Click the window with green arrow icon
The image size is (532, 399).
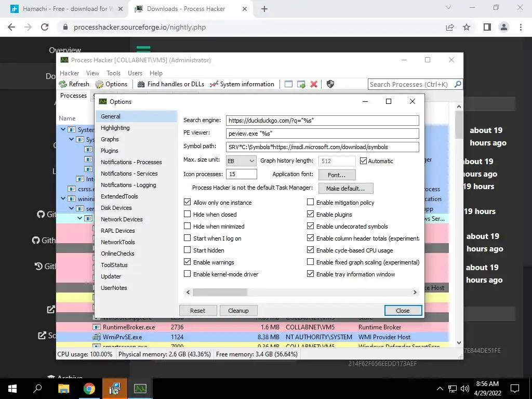coord(301,84)
